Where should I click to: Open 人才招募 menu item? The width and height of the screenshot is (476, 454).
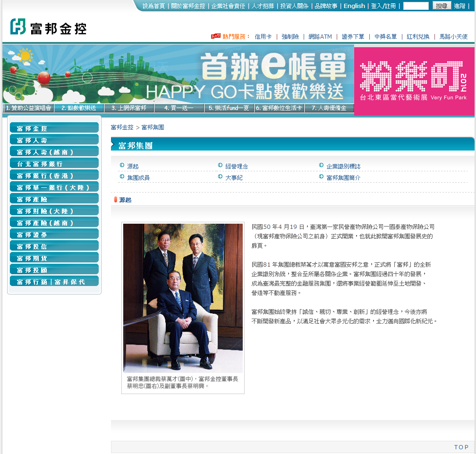[x=263, y=6]
